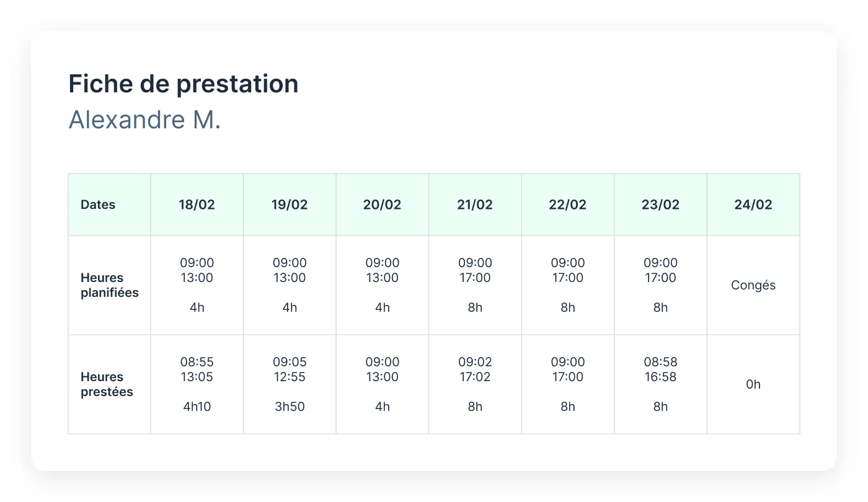Screen dimensions: 868x502
Task: Click the 24/02 column header
Action: click(753, 205)
